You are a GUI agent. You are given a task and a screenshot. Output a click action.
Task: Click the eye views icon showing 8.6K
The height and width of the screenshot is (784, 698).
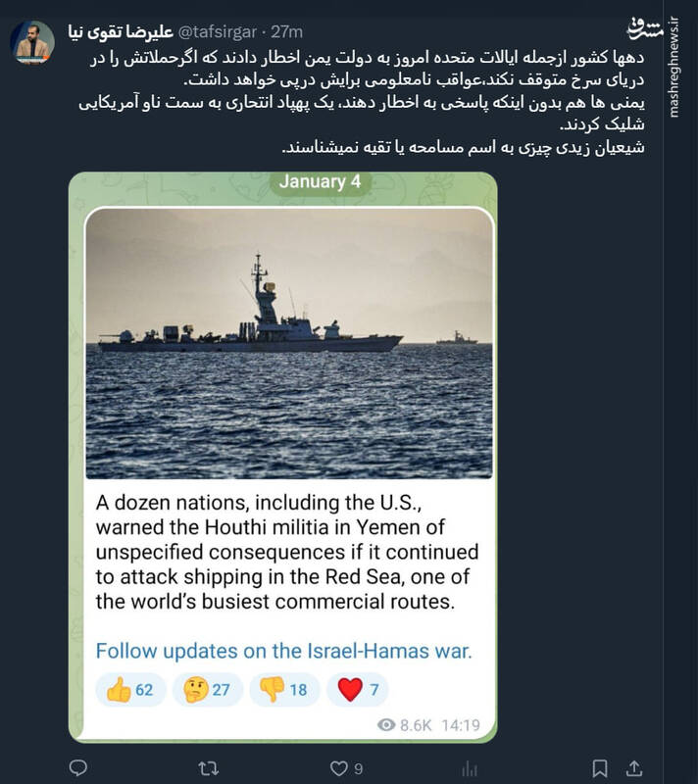pyautogui.click(x=387, y=726)
